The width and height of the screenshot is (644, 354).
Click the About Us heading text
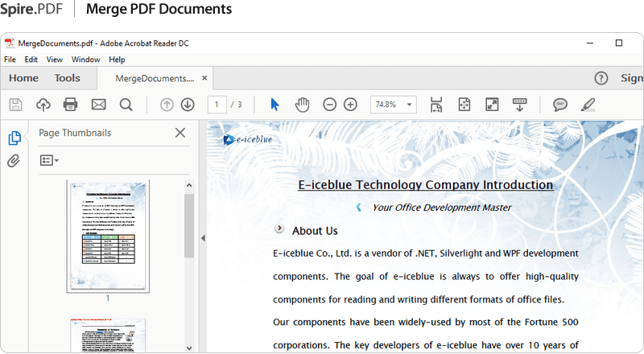click(x=315, y=231)
